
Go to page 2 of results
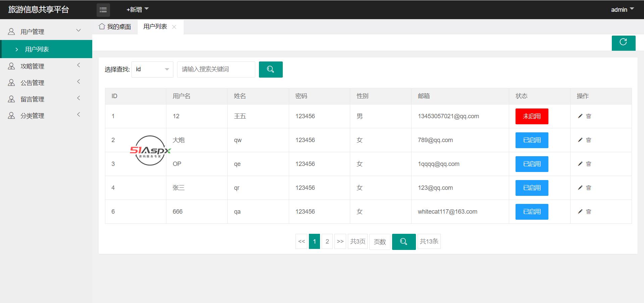(x=327, y=242)
